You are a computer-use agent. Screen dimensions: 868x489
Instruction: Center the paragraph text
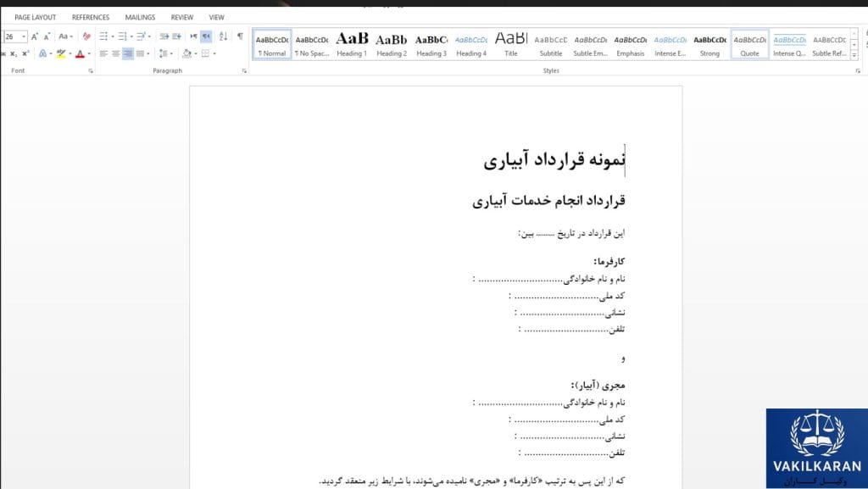click(x=115, y=53)
